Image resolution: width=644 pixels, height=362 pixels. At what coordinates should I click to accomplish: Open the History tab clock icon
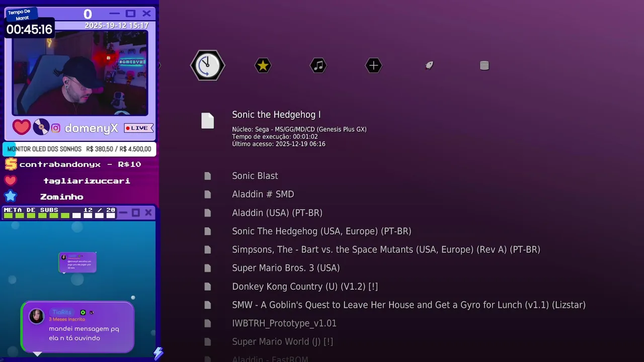[x=207, y=65]
